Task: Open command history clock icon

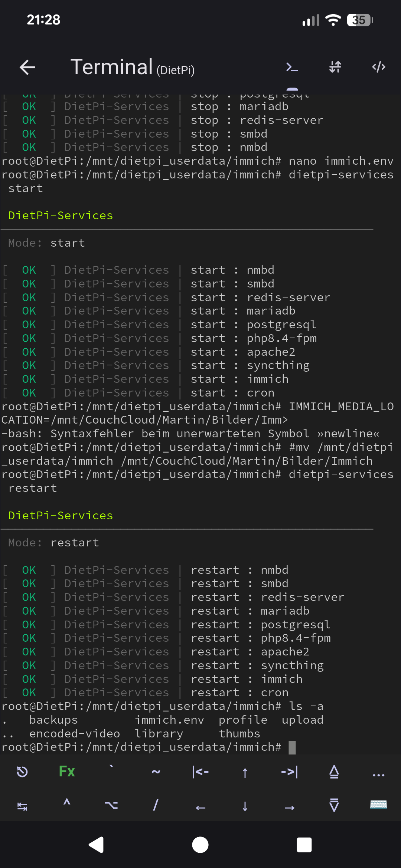Action: tap(22, 772)
